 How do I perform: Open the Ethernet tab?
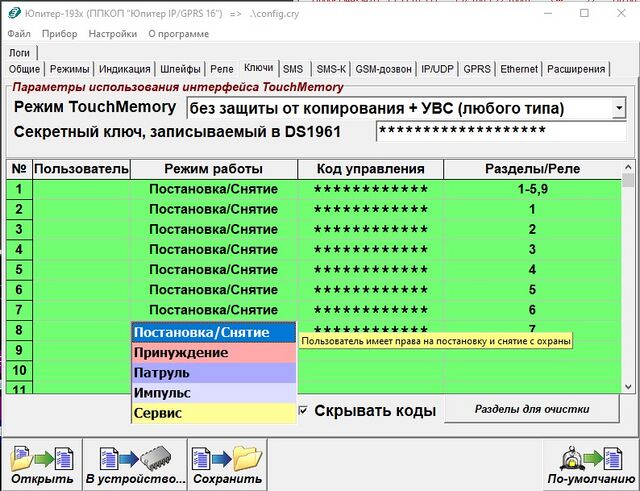(518, 69)
